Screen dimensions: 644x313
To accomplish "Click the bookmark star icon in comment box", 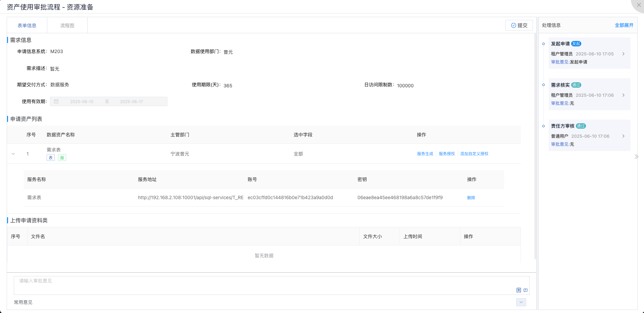I will [x=518, y=290].
